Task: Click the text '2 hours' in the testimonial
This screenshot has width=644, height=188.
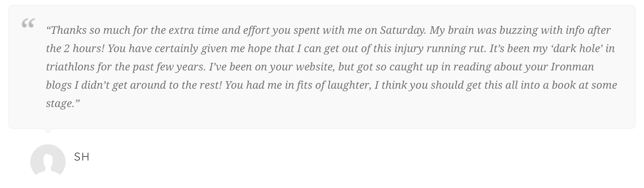Action: pos(84,49)
